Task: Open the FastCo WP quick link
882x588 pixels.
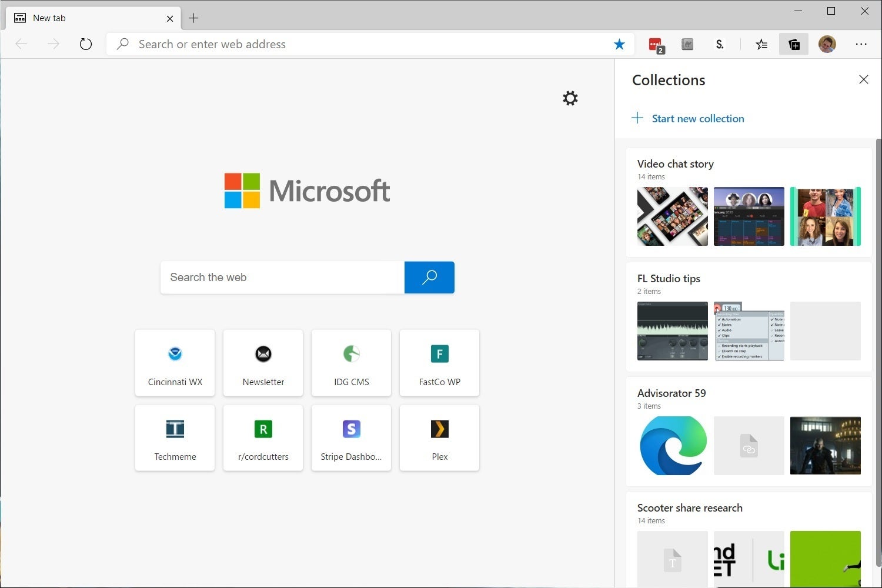Action: coord(439,363)
